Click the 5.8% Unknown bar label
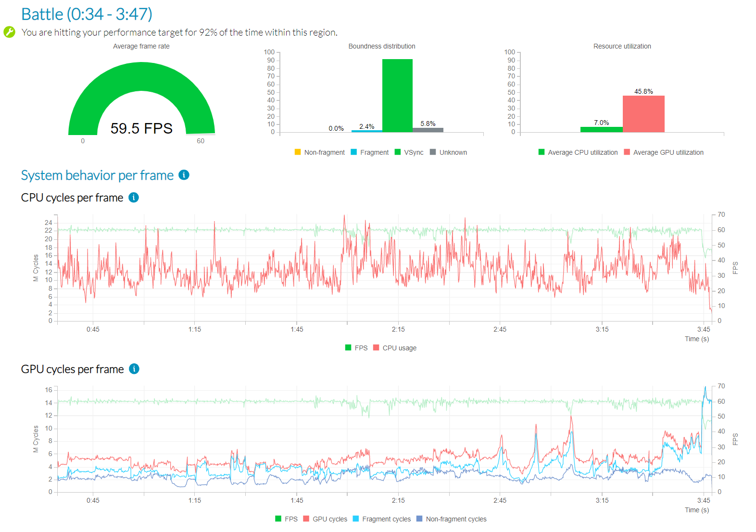756x532 pixels. point(428,124)
